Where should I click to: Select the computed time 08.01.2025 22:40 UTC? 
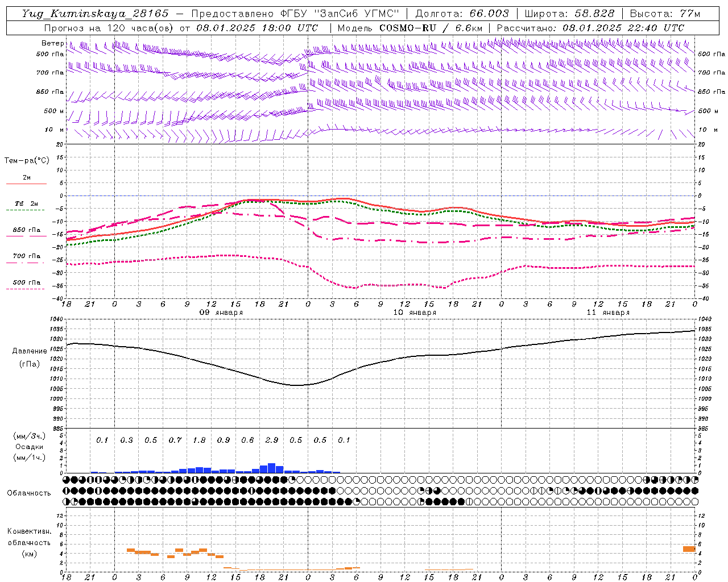(623, 28)
